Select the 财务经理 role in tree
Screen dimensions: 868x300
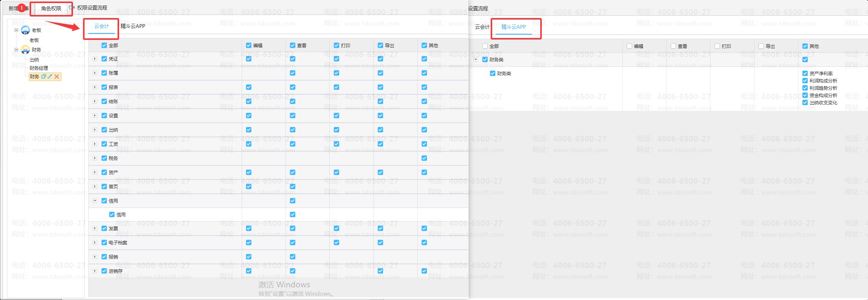(39, 68)
